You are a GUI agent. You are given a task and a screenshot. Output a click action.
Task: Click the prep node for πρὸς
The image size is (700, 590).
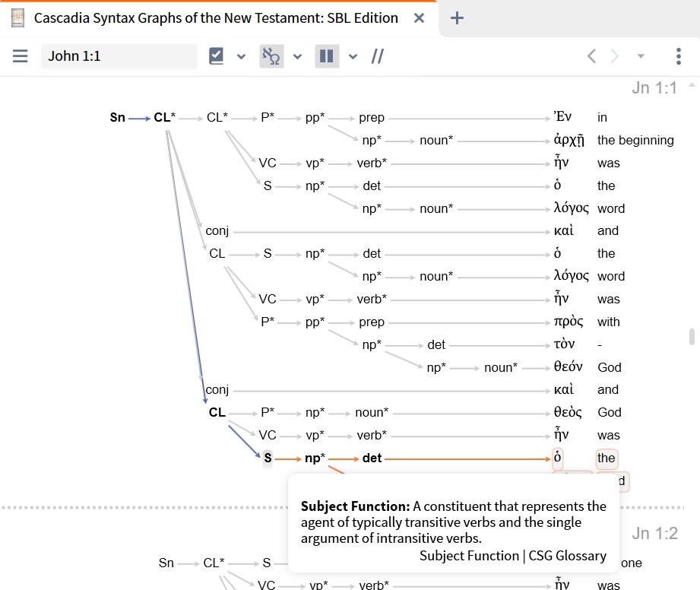[372, 322]
